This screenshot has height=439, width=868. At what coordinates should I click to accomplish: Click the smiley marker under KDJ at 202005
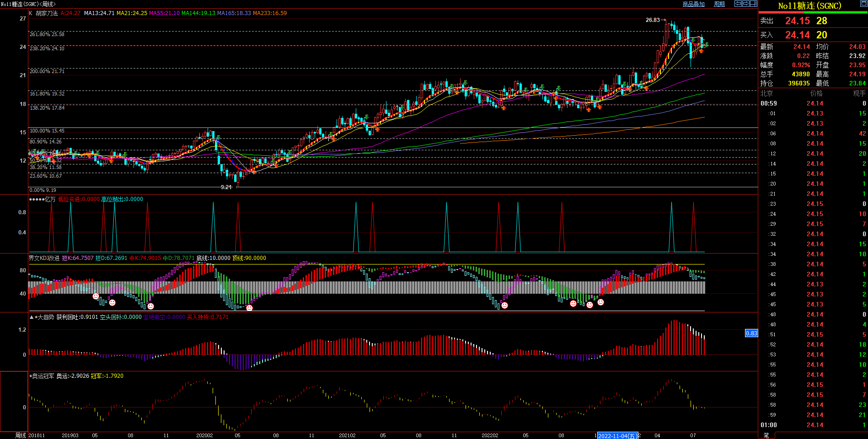[x=249, y=308]
